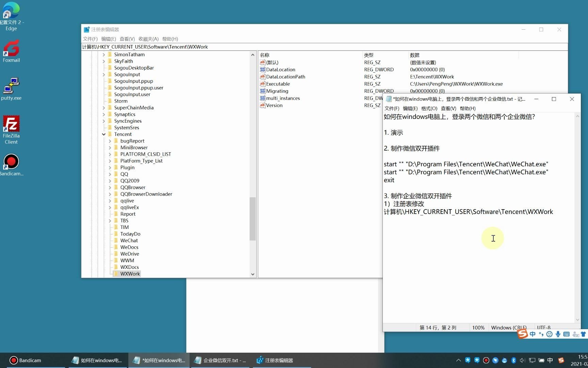Open Notepad 格式(O) menu
Image resolution: width=588 pixels, height=368 pixels.
tap(429, 108)
